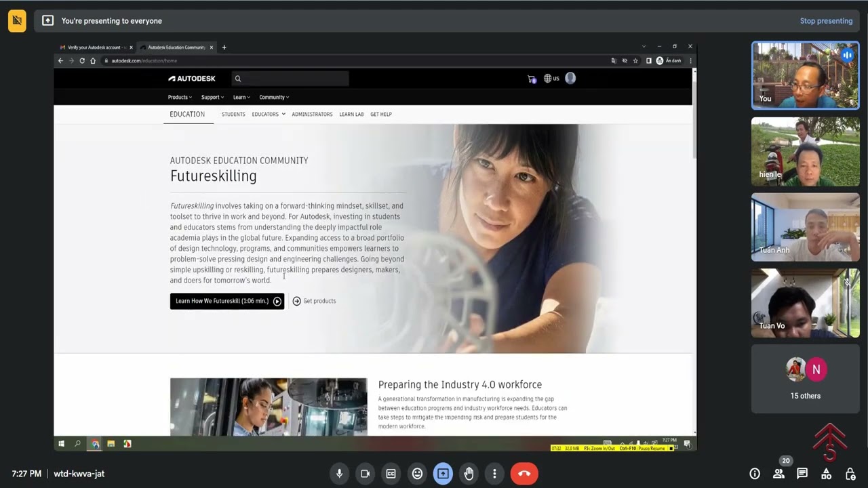The image size is (868, 488).
Task: Expand the Learn menu
Action: tap(241, 97)
